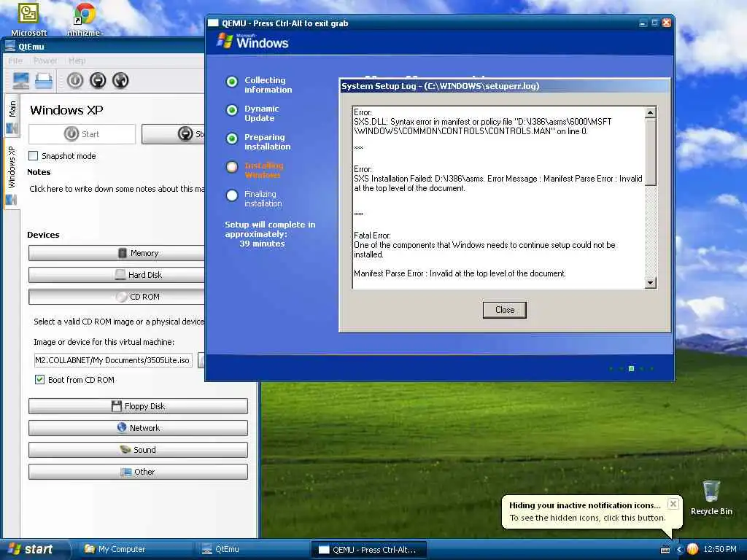Open the File menu in QtEmu
Image resolution: width=747 pixels, height=560 pixels.
pos(15,61)
